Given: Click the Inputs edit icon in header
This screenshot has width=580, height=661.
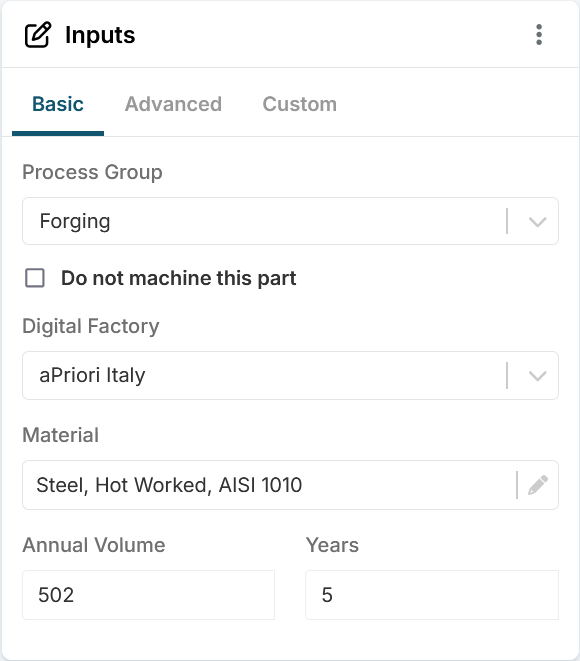Looking at the screenshot, I should pyautogui.click(x=38, y=35).
